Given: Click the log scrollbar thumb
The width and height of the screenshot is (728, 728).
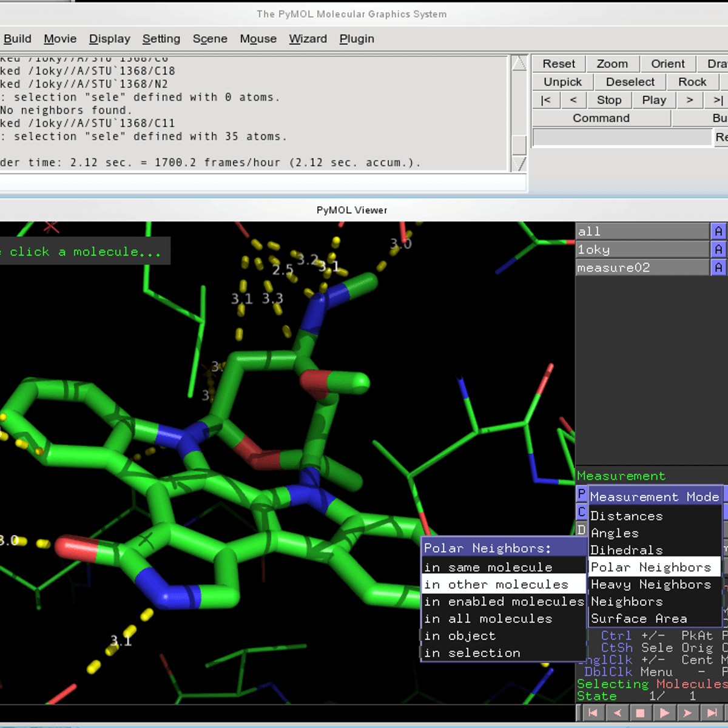Looking at the screenshot, I should (x=519, y=144).
